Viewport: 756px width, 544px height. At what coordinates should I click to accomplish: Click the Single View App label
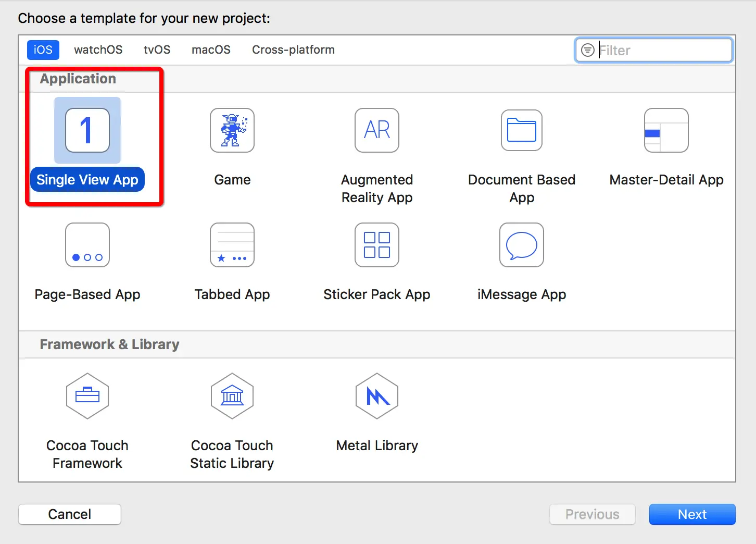click(87, 180)
